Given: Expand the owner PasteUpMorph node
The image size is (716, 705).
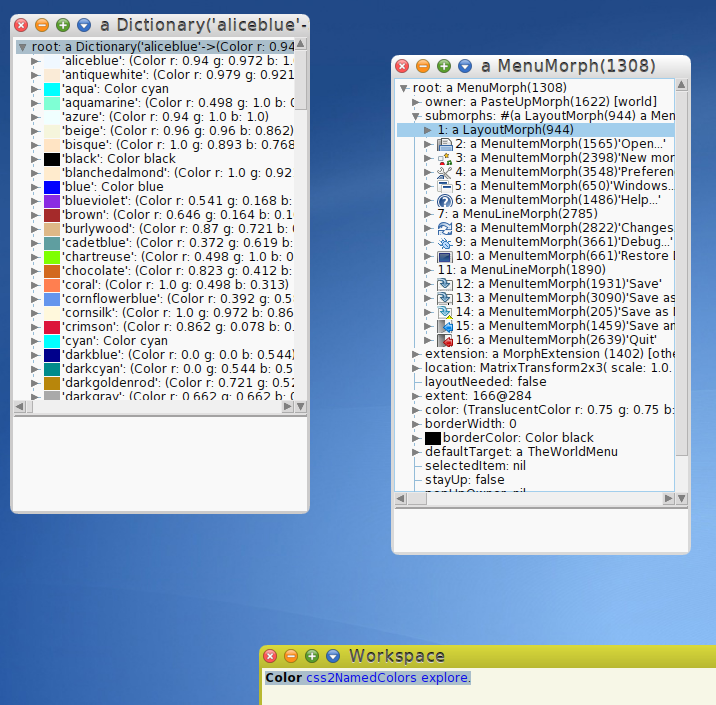Looking at the screenshot, I should tap(417, 102).
